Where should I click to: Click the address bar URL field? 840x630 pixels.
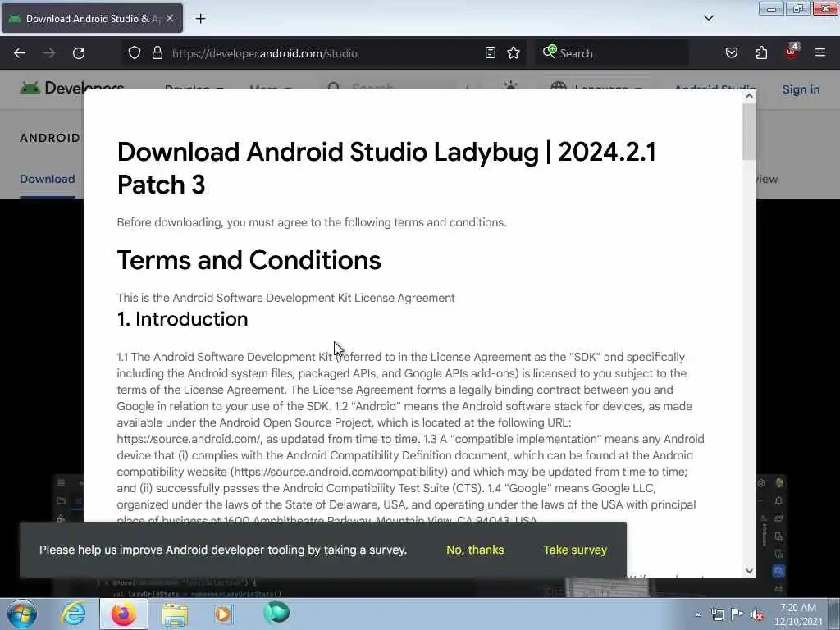point(322,53)
